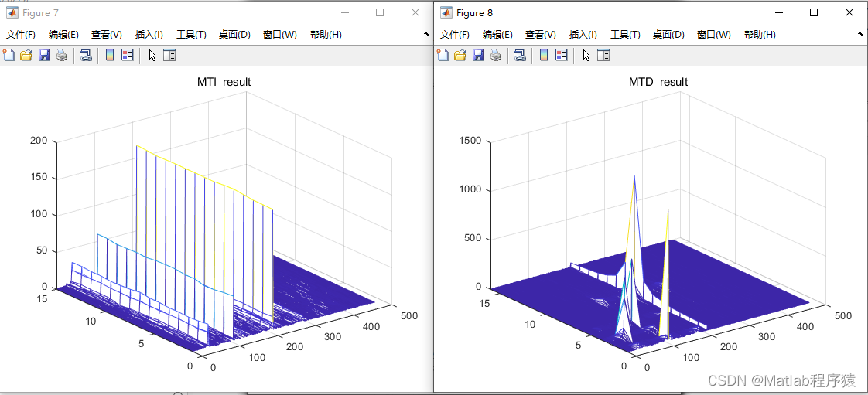Click Save icon in Figure 7 toolbar

(x=44, y=55)
